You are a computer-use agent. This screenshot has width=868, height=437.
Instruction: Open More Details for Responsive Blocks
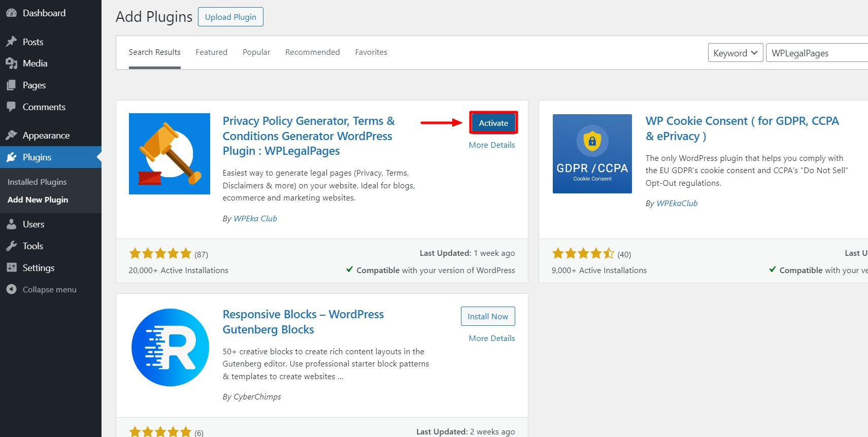[x=492, y=338]
